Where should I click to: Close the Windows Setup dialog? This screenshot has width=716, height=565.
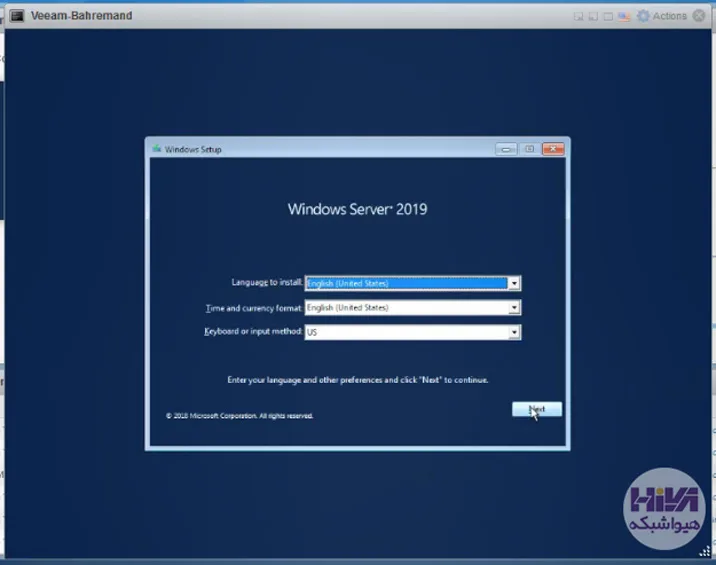553,149
